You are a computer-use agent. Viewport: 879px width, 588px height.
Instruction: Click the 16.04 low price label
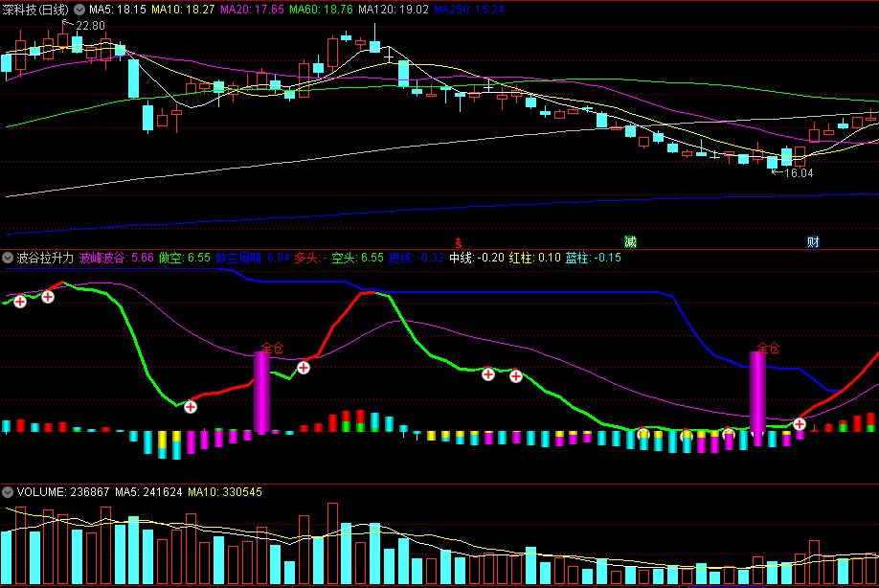(x=799, y=173)
